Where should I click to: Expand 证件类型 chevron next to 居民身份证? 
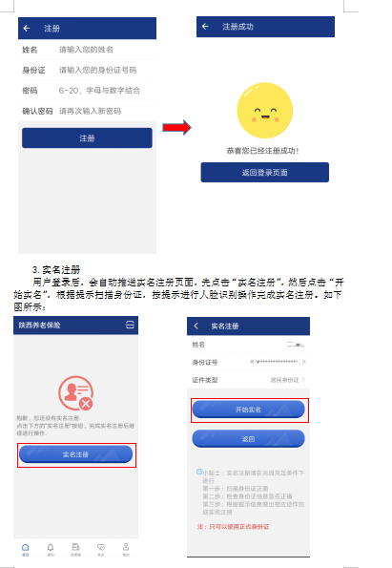click(303, 380)
